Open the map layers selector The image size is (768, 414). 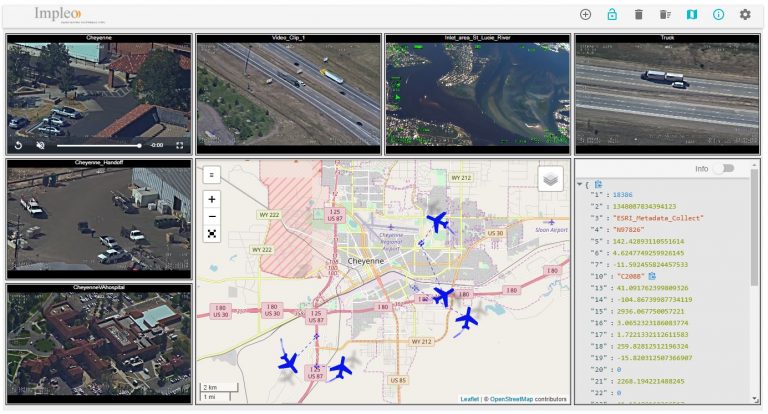551,179
